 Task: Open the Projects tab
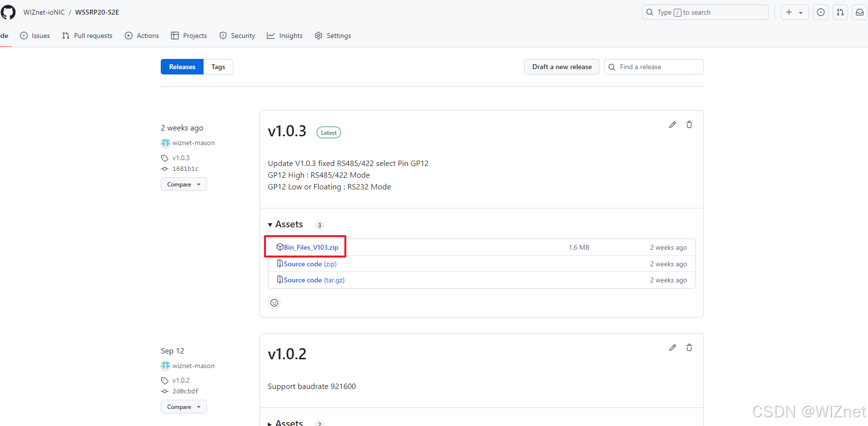tap(189, 36)
